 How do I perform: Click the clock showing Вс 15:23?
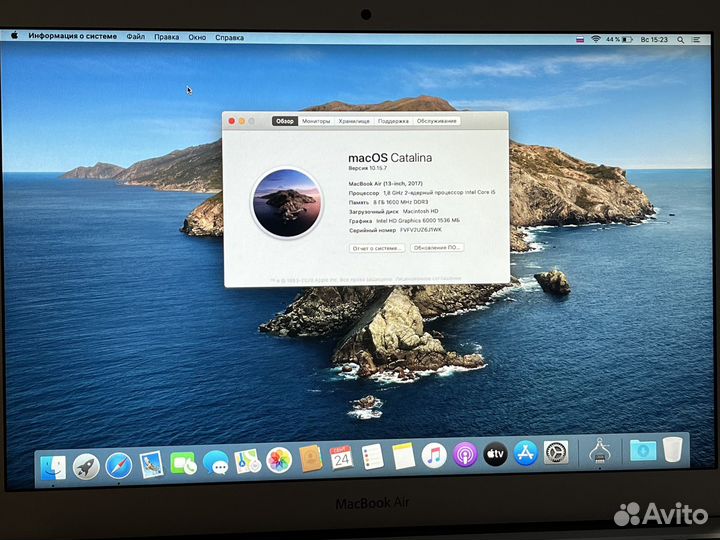pyautogui.click(x=654, y=40)
